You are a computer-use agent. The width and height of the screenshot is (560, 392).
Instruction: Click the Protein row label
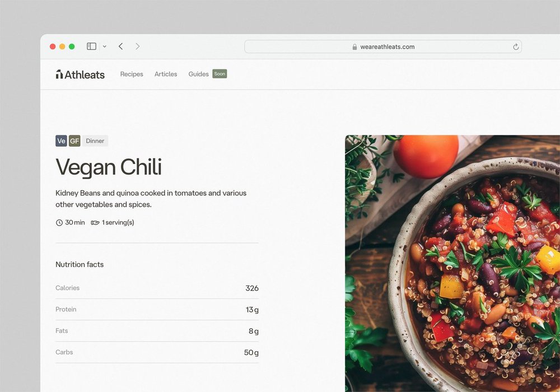[66, 309]
